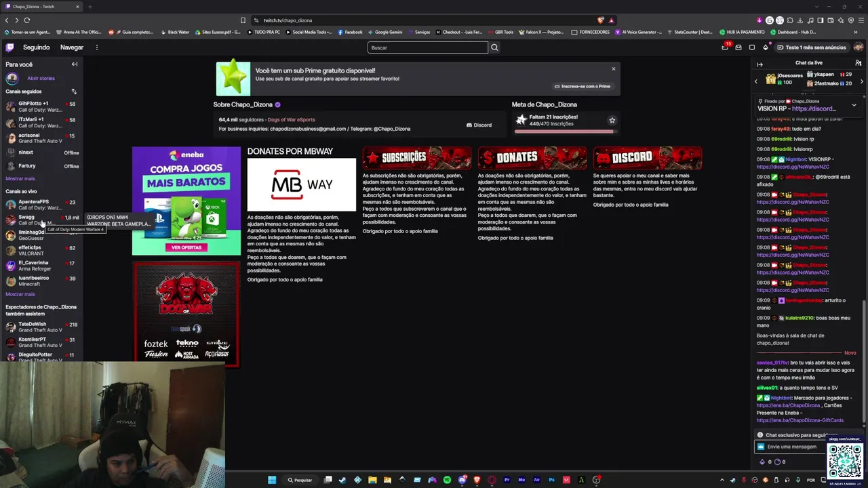Image resolution: width=868 pixels, height=488 pixels.
Task: Show more followed channels
Action: [20, 179]
